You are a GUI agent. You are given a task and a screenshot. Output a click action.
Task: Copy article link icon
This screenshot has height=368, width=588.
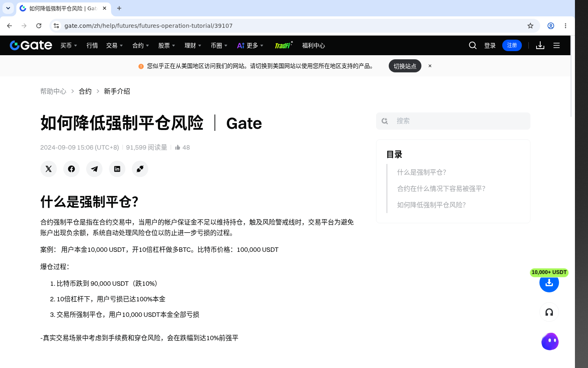click(x=140, y=169)
